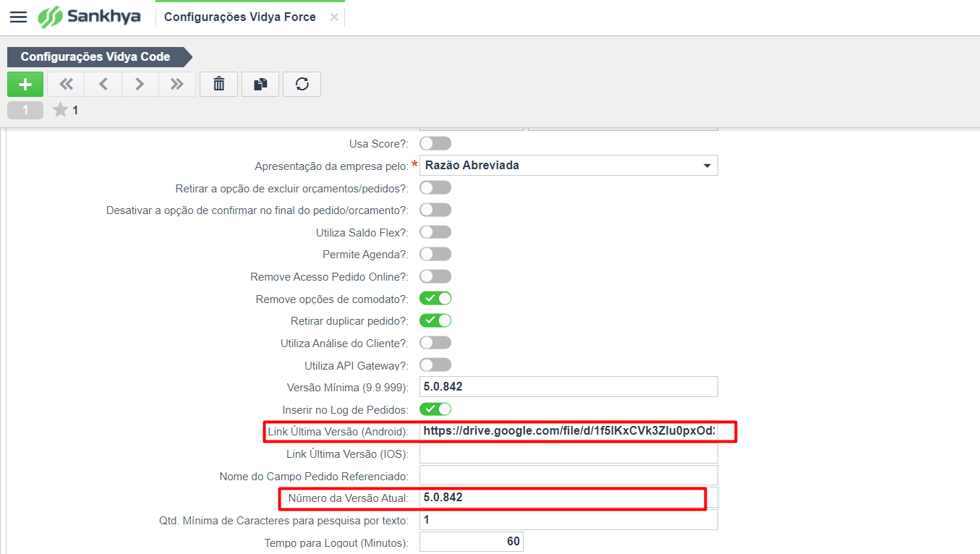Disable Inserir no Log de Pedidos switch
The height and width of the screenshot is (554, 980).
click(x=435, y=409)
